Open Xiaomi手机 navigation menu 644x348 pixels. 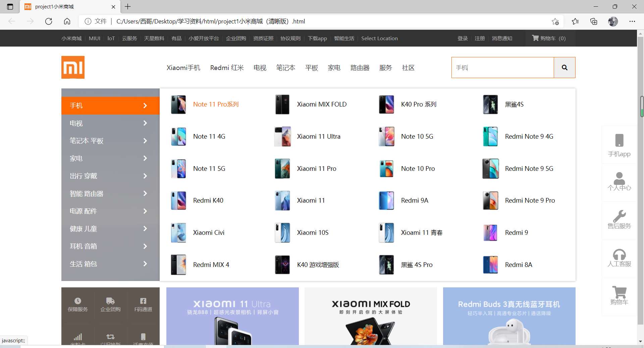183,68
